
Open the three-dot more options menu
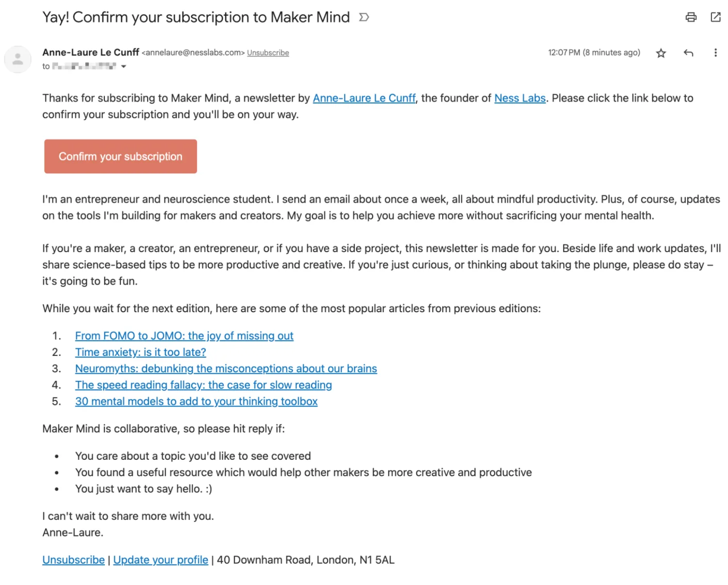pyautogui.click(x=715, y=53)
